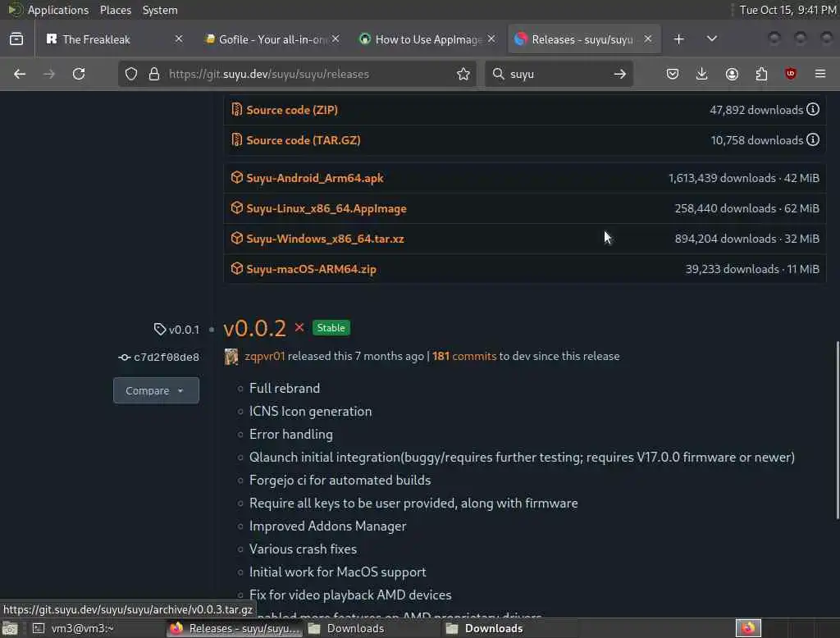Download Suyu-Android_Arm64.apk
840x638 pixels.
click(314, 178)
